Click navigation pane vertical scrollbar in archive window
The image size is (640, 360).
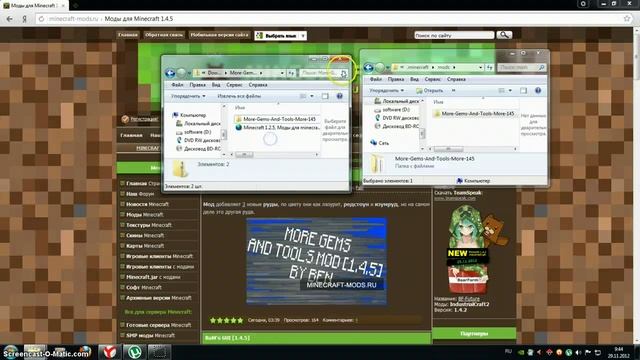coord(224,134)
